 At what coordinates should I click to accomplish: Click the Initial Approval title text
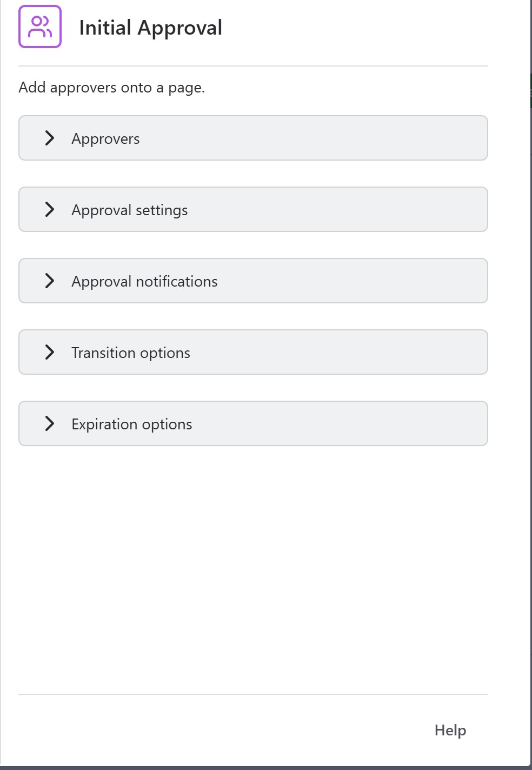151,28
